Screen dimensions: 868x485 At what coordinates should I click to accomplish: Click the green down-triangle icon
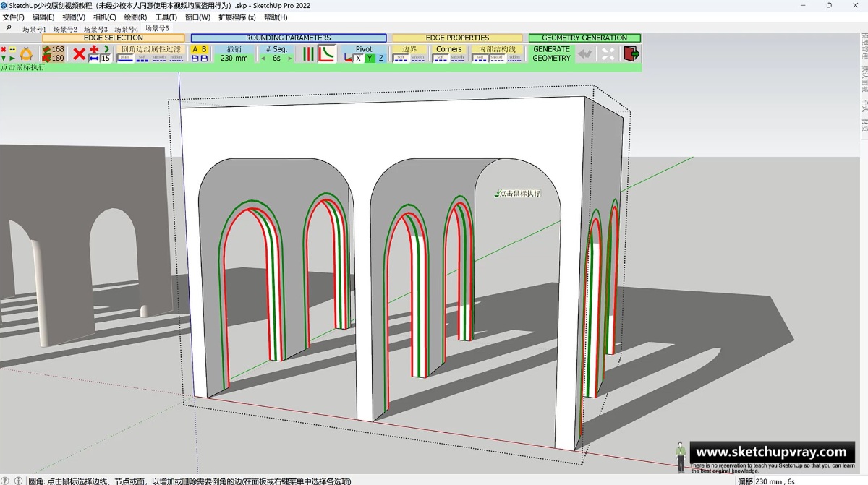coord(4,59)
